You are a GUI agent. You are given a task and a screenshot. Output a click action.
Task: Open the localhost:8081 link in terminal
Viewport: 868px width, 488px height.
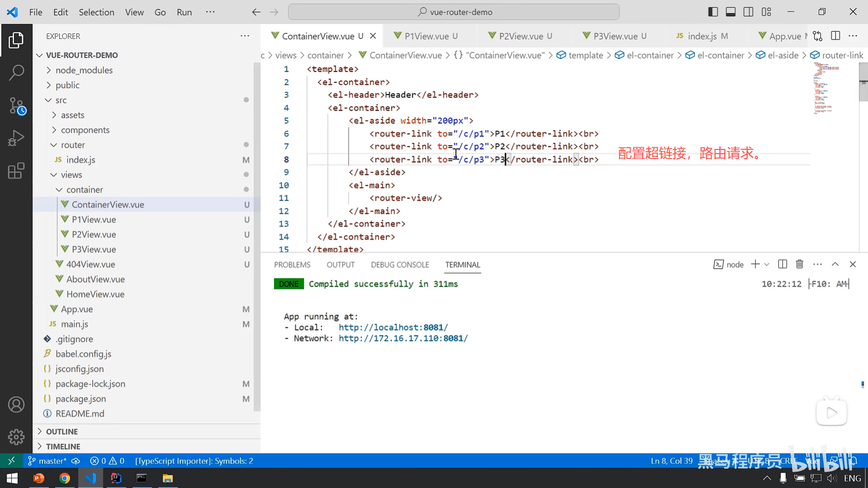click(x=393, y=327)
